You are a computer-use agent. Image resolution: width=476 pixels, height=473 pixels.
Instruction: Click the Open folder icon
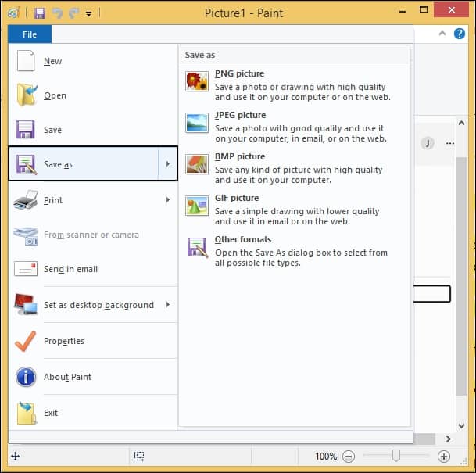(x=27, y=95)
